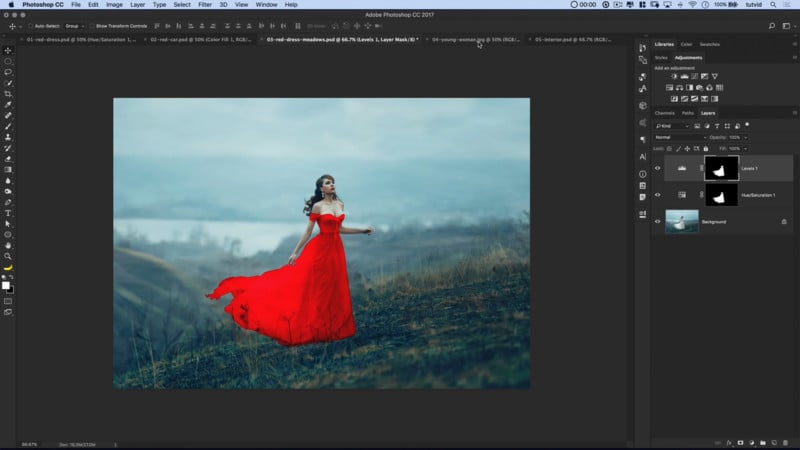800x450 pixels.
Task: Select the Lasso tool
Action: point(8,72)
